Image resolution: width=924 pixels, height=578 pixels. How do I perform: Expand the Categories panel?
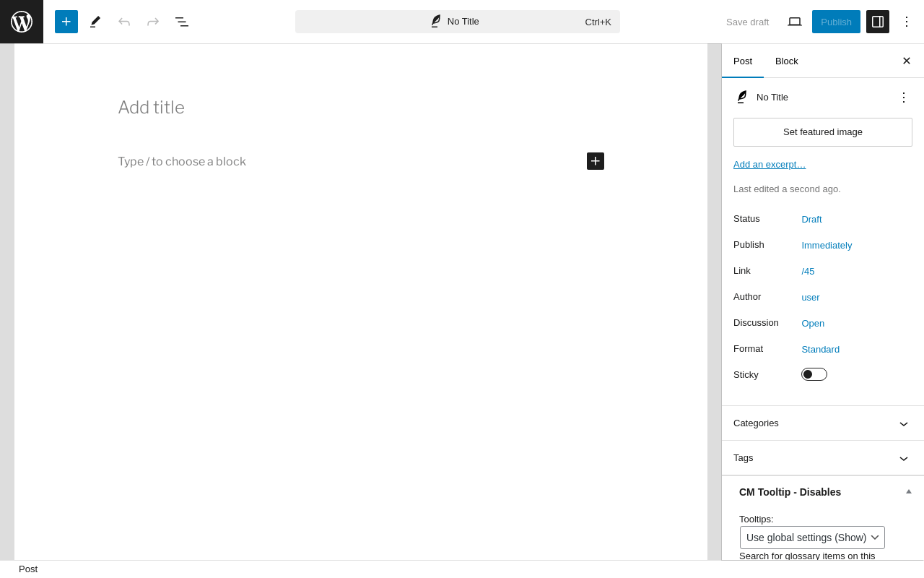(x=823, y=423)
